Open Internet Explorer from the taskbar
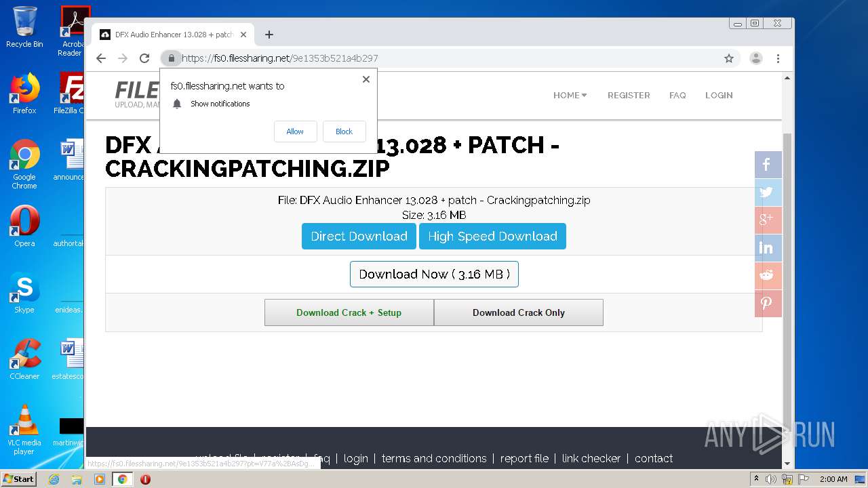 [x=54, y=479]
